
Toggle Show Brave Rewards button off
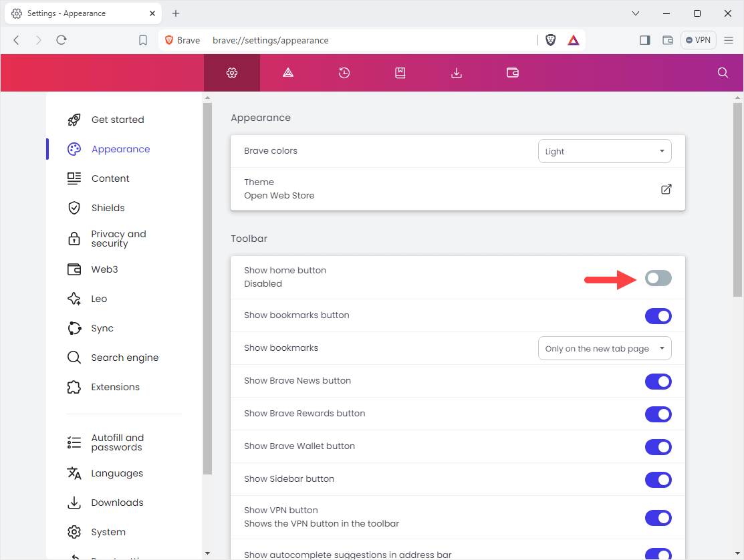pos(658,414)
